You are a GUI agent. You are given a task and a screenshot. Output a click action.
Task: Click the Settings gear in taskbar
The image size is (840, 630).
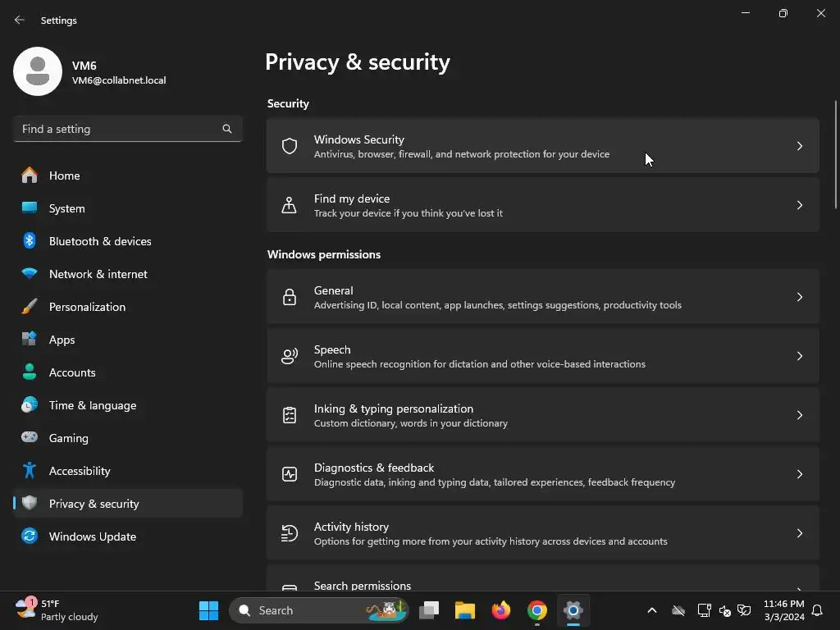click(573, 610)
